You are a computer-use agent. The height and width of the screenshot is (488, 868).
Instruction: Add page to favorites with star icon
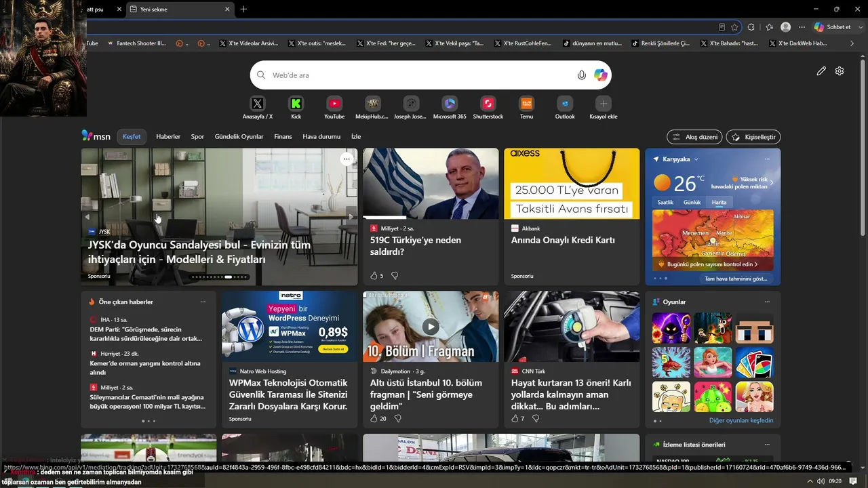734,27
